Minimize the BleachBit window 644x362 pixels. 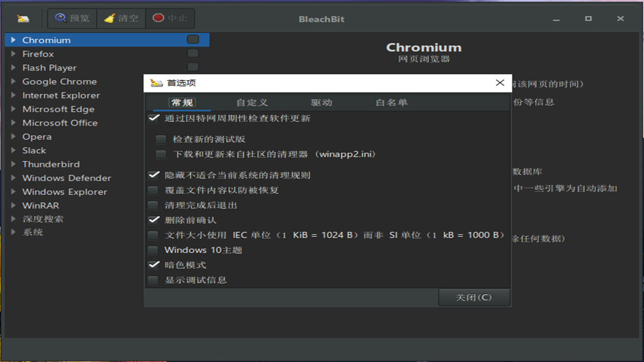pyautogui.click(x=556, y=19)
